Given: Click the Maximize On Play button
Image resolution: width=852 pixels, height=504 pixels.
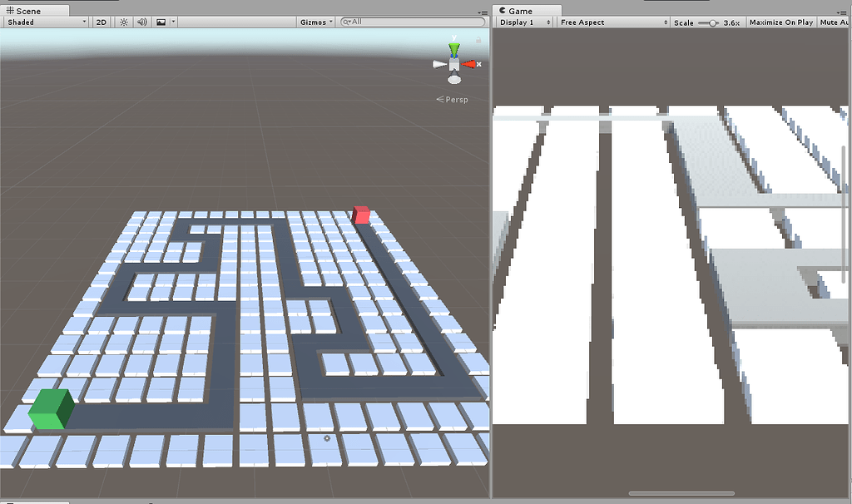Looking at the screenshot, I should click(780, 22).
